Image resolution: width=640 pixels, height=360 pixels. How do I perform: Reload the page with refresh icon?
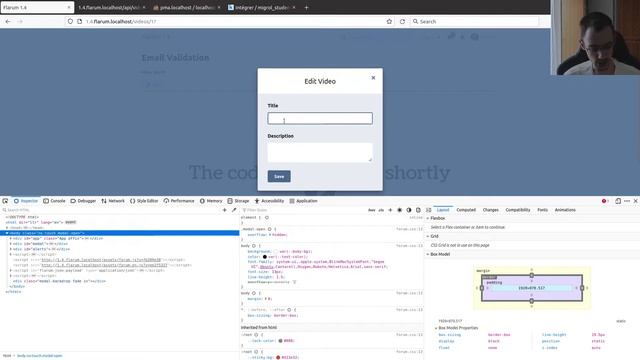402,21
